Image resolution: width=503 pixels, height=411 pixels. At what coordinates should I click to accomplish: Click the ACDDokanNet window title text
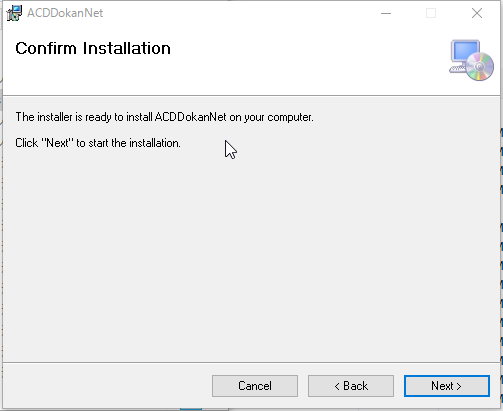[65, 13]
